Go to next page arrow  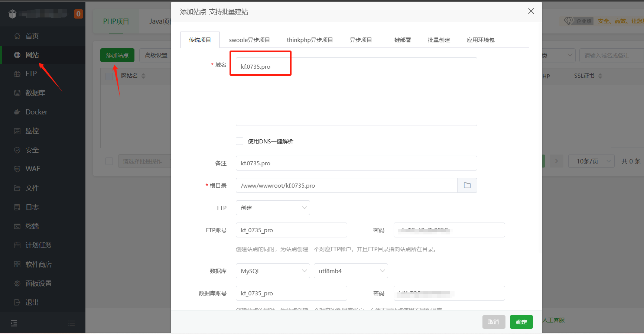tap(556, 161)
